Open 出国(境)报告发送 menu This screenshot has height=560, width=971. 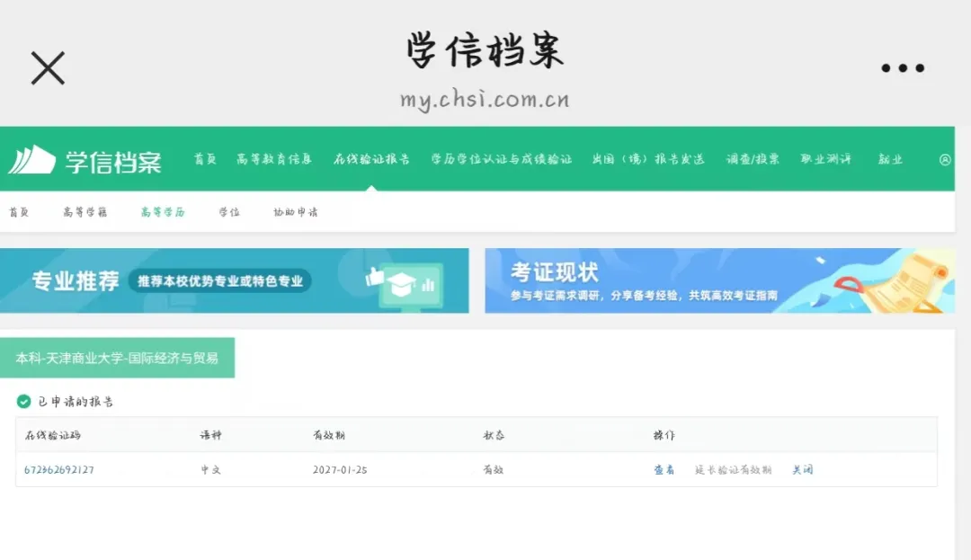[x=648, y=159]
